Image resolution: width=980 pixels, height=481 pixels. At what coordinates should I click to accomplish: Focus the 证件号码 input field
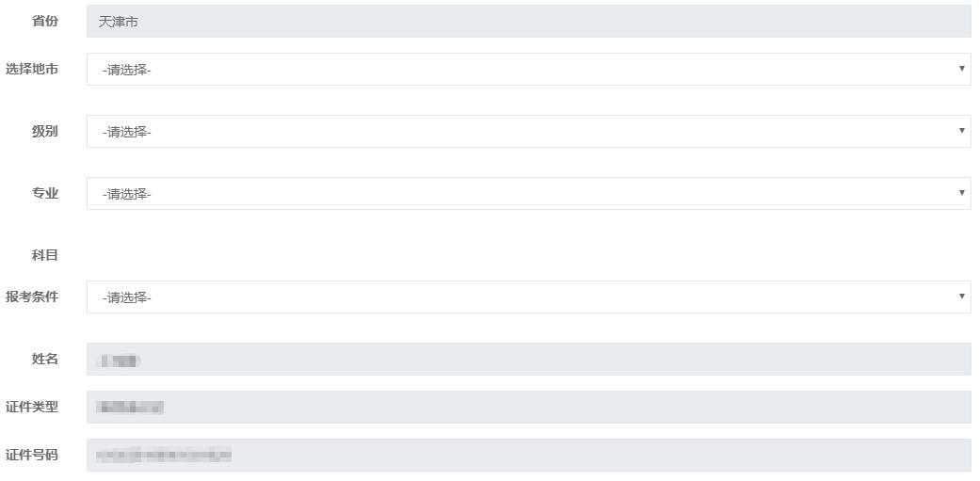pos(527,456)
